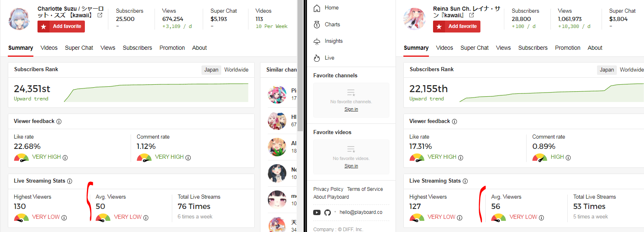Open Live flame icon in sidebar
The width and height of the screenshot is (644, 232).
tap(317, 58)
